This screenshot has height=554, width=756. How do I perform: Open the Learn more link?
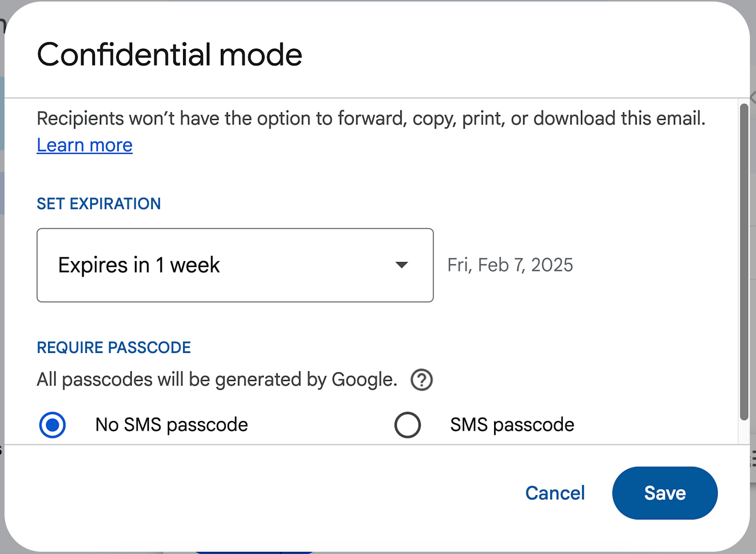coord(85,145)
